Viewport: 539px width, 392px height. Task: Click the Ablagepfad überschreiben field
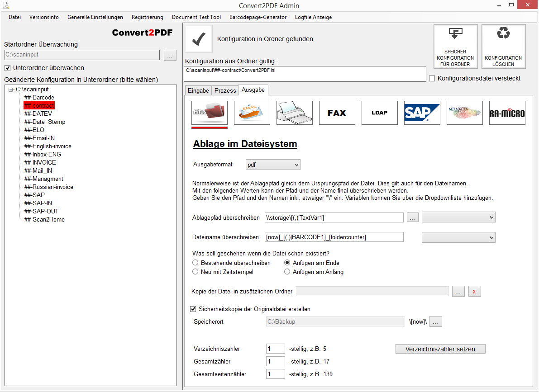tap(334, 217)
